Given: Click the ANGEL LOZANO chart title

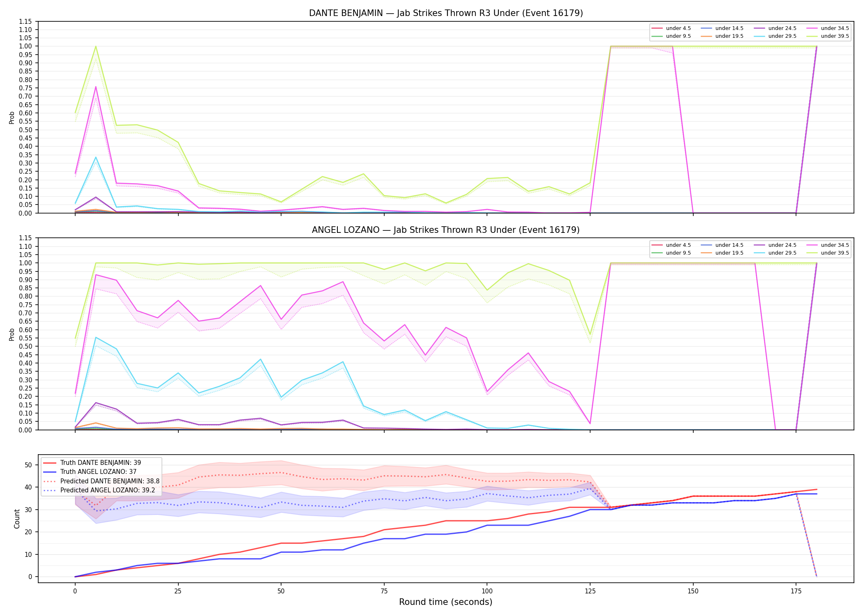Looking at the screenshot, I should click(446, 230).
